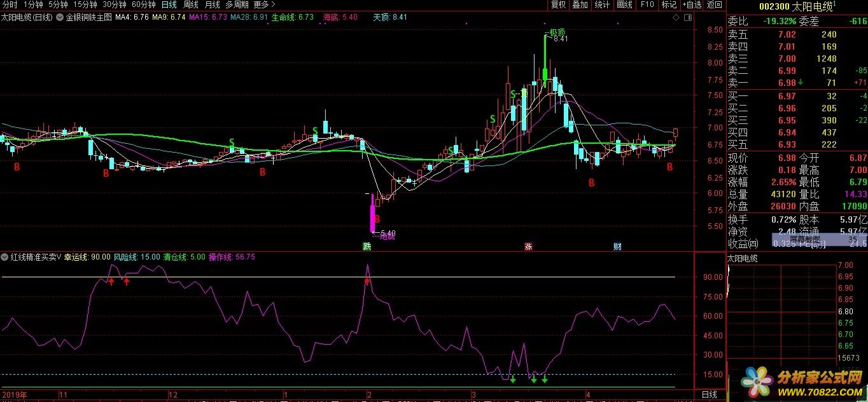Select the 1分钟 period tab
The image size is (868, 402).
coord(33,4)
